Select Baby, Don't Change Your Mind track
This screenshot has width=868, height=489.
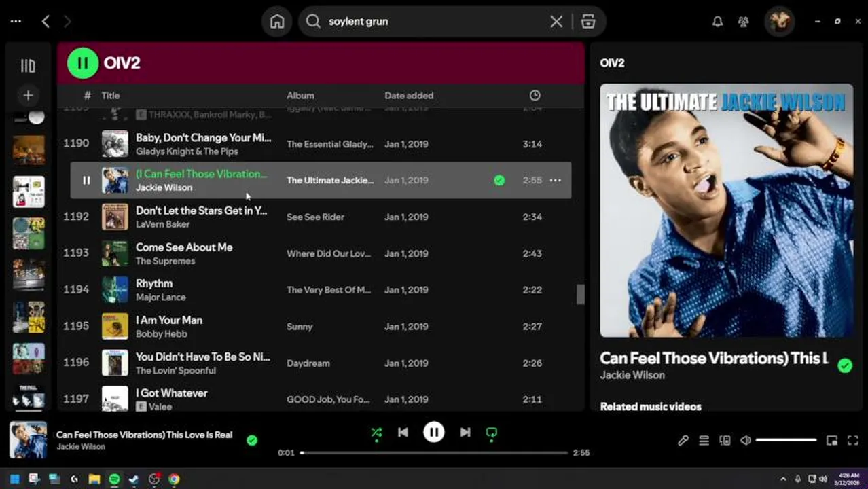point(203,137)
